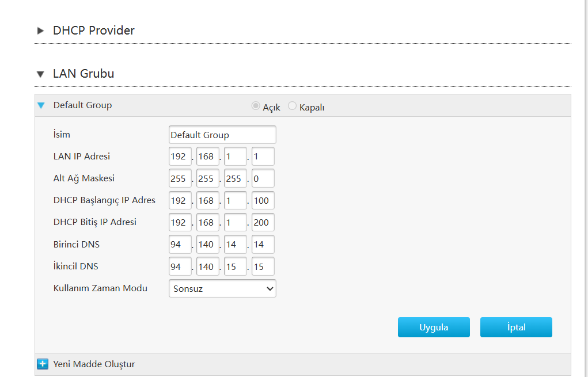
Task: Open the Kullanım Zaman Modu dropdown
Action: pos(222,288)
